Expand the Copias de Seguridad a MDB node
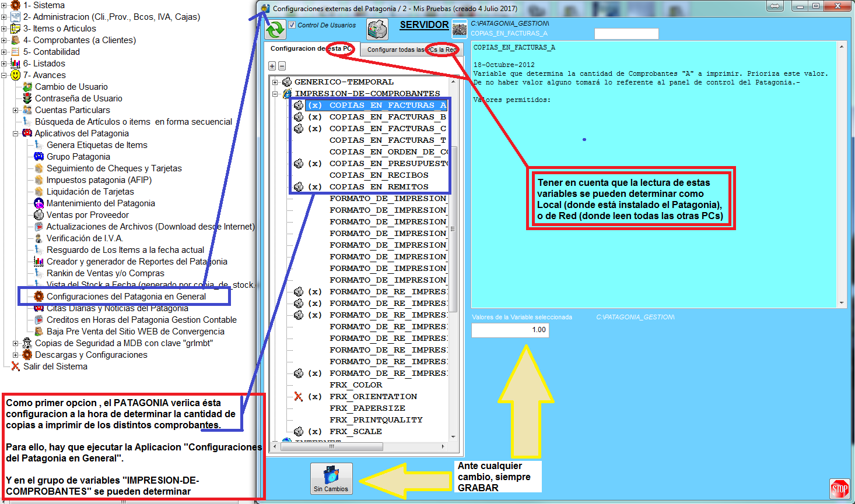Image resolution: width=855 pixels, height=504 pixels. click(16, 343)
